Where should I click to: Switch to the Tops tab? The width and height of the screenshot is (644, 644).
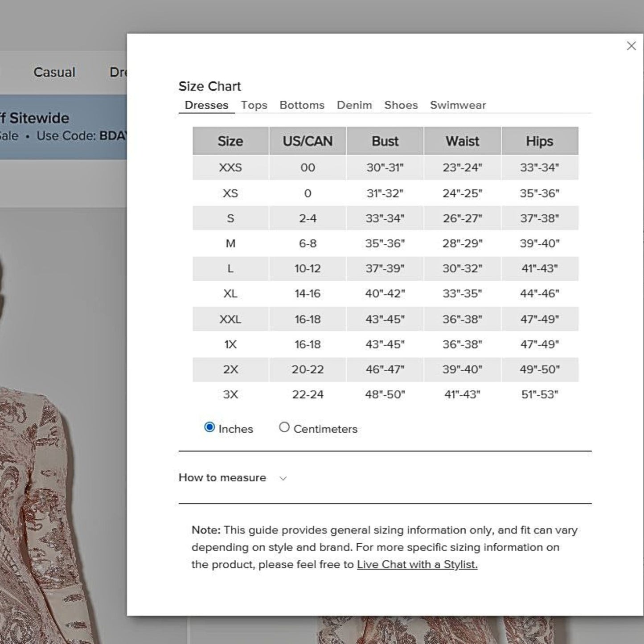click(254, 105)
